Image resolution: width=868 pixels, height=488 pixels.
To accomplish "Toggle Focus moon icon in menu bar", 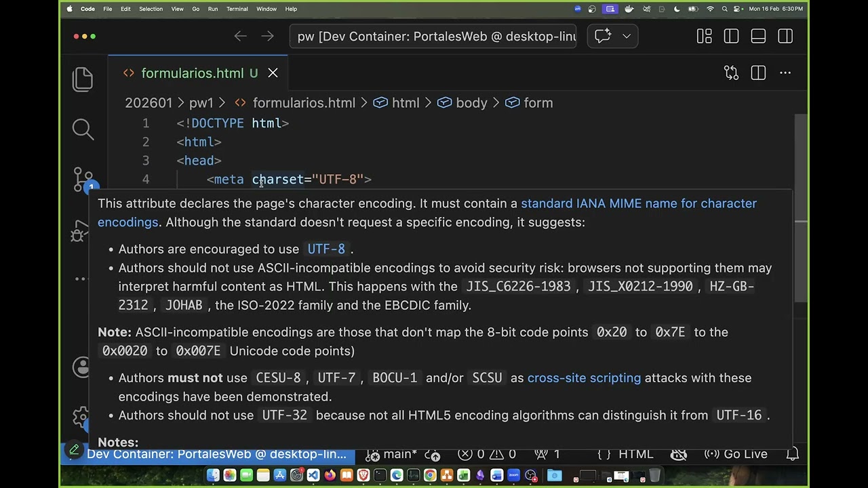I will [677, 9].
